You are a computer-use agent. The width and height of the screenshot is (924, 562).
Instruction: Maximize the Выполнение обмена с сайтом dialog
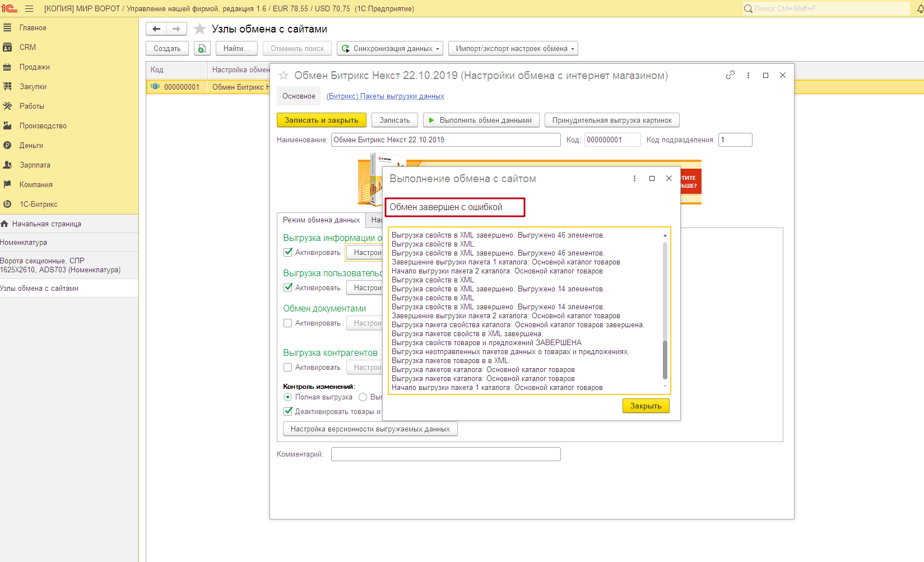[x=652, y=178]
